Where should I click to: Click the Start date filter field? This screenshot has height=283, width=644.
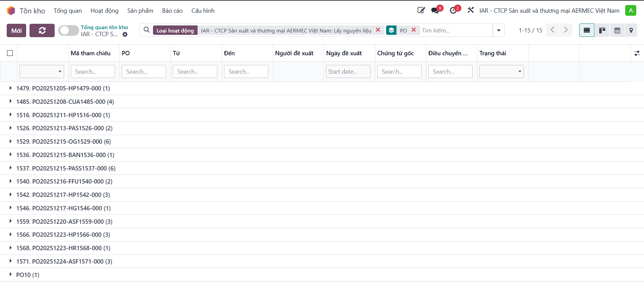pyautogui.click(x=348, y=72)
